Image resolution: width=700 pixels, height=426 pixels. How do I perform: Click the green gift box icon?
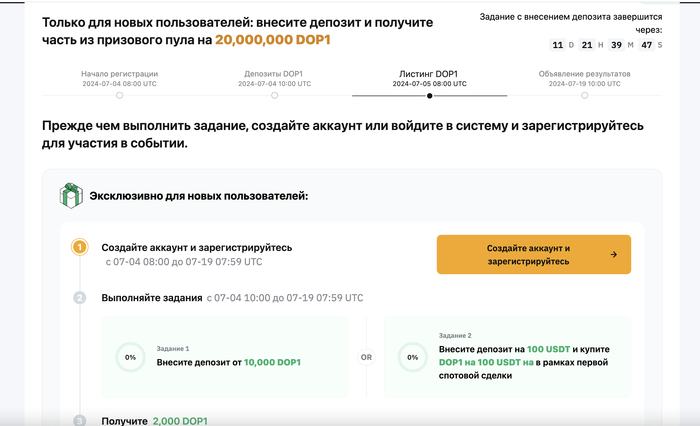(71, 196)
